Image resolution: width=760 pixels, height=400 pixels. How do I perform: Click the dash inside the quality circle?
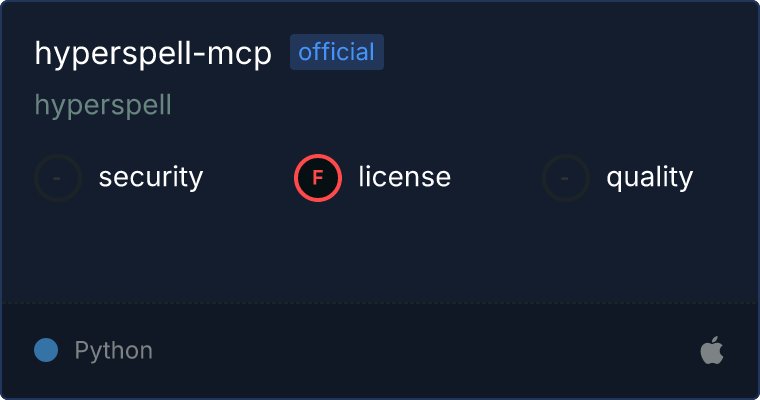point(564,178)
